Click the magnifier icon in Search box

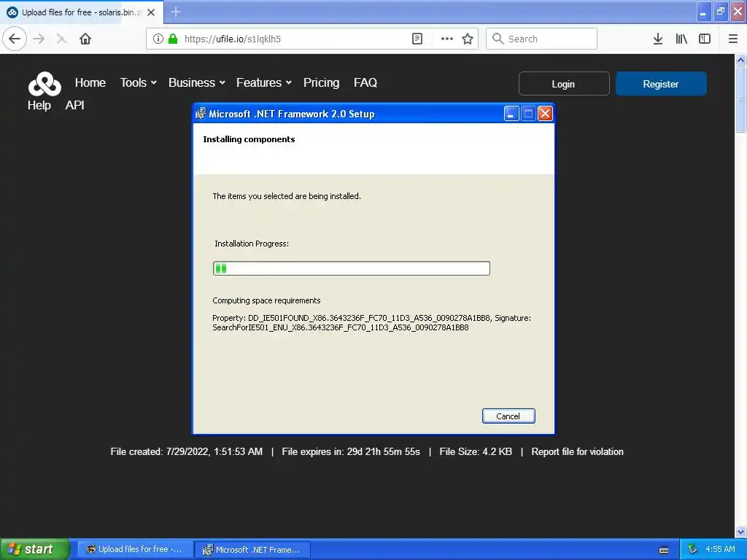[x=498, y=39]
